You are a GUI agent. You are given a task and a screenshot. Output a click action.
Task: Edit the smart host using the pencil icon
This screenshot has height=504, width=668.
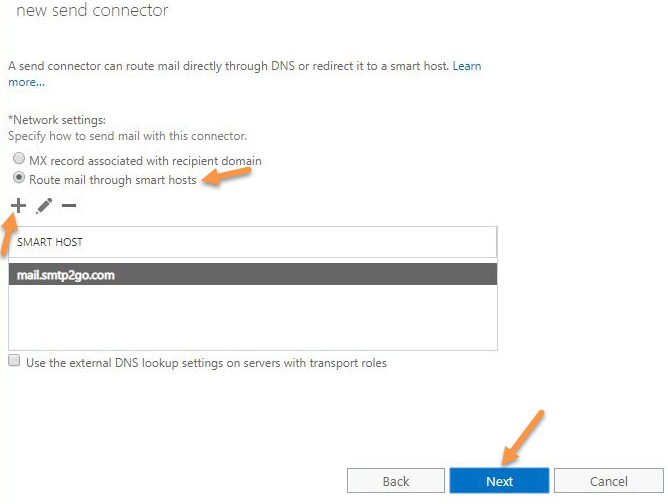click(44, 206)
